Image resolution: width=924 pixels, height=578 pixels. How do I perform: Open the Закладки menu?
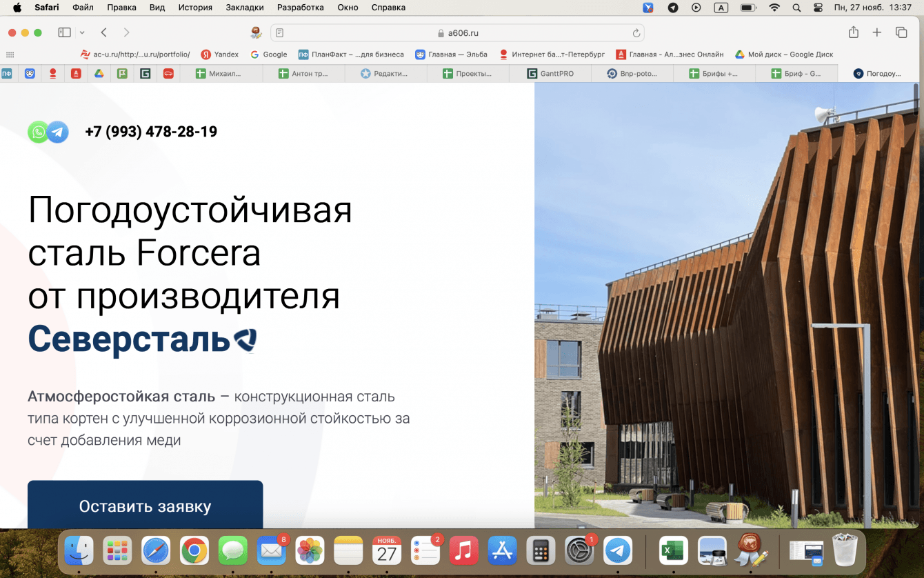[245, 8]
